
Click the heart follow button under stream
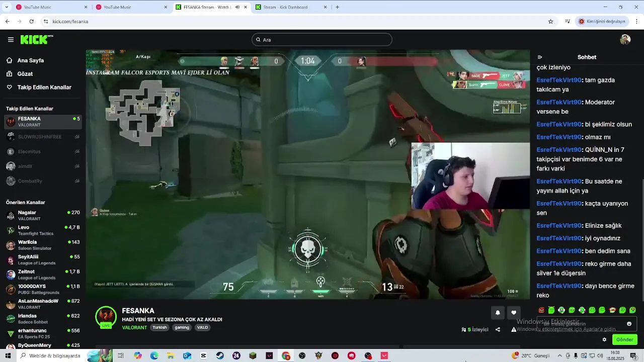pos(514,313)
